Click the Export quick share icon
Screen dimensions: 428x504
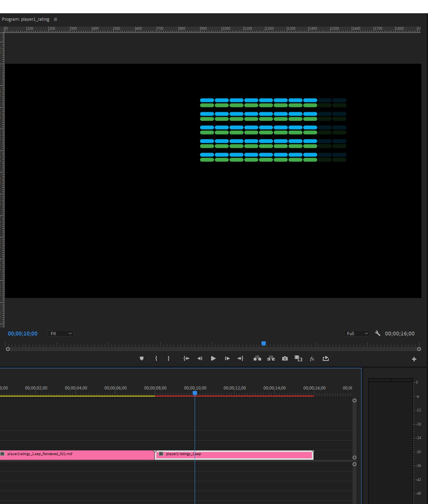coord(326,358)
